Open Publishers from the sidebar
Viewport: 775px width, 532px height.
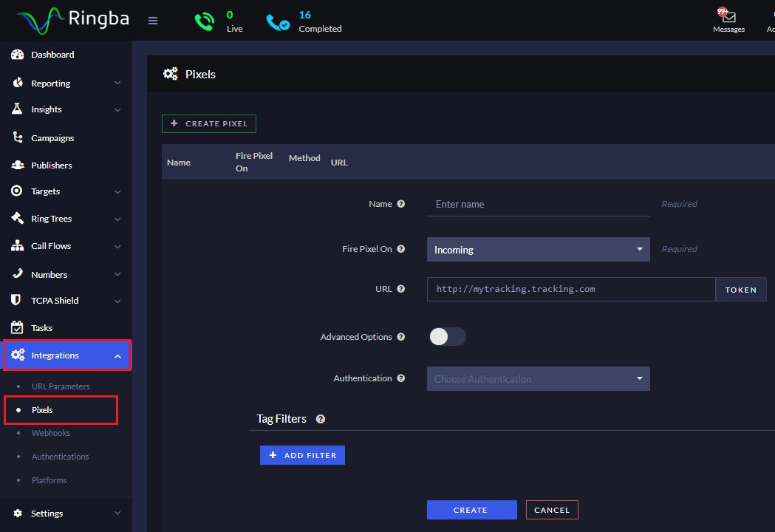[x=52, y=165]
